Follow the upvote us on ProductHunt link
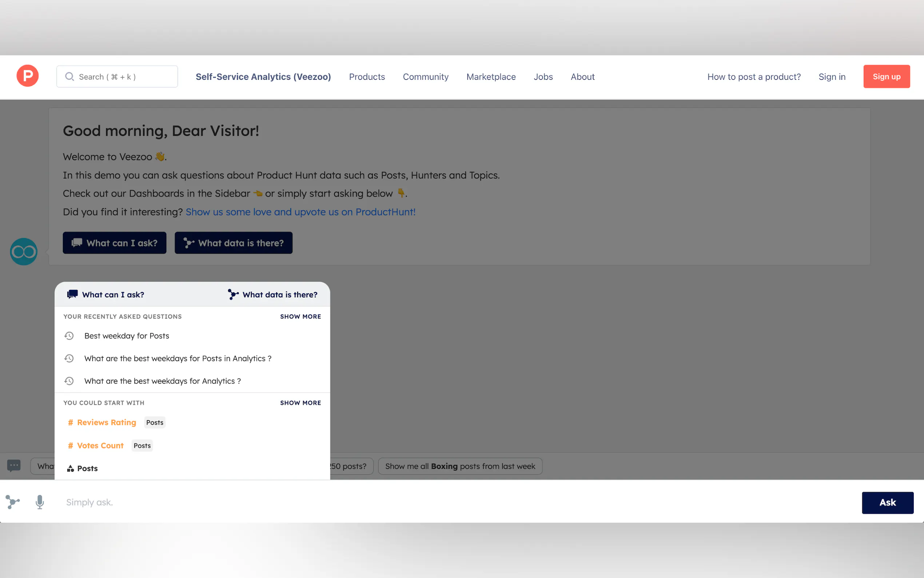Screen dimensions: 924x578 click(x=300, y=212)
